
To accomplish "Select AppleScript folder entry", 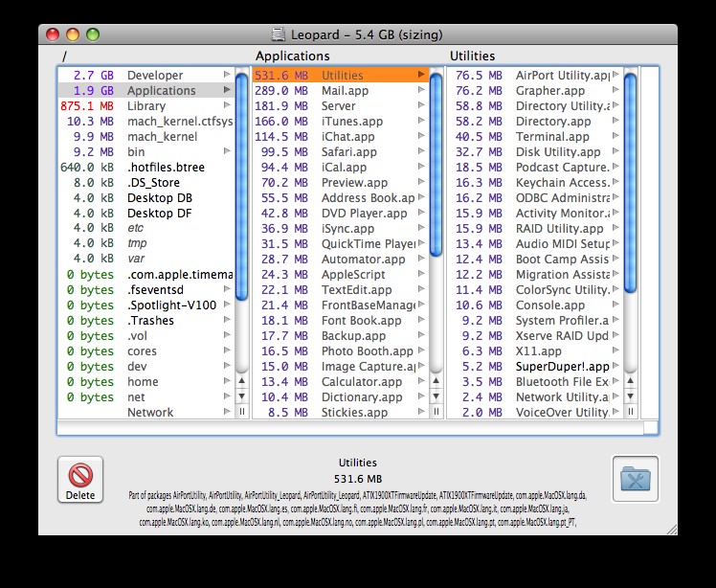I will [341, 275].
